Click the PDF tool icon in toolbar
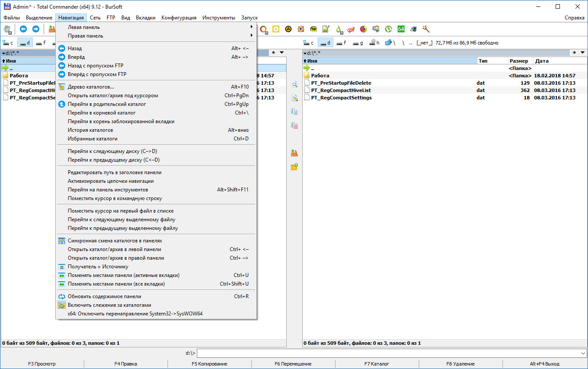 (313, 29)
